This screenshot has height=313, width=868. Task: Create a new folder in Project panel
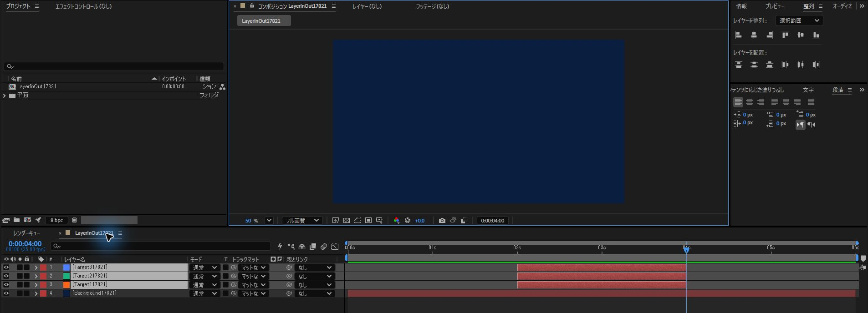click(16, 220)
